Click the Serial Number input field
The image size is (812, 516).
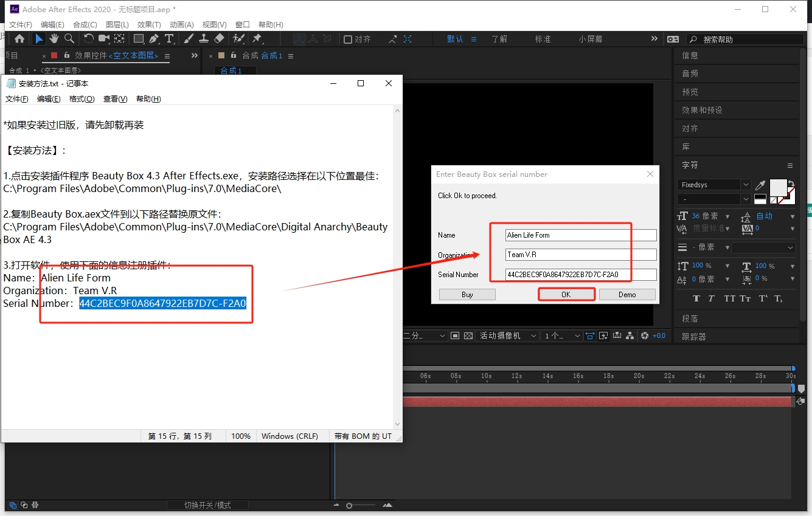tap(581, 275)
